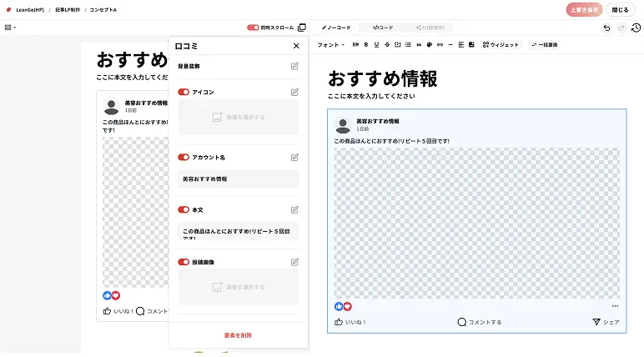Toggle underline text formatting
644x357 pixels.
[376, 45]
